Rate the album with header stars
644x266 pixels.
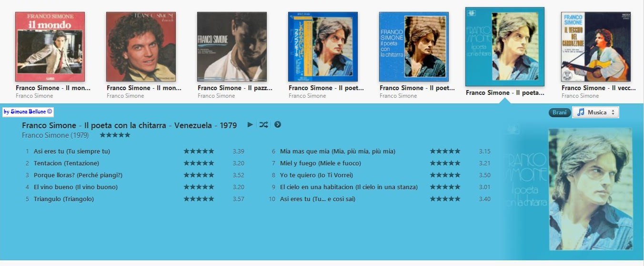[115, 135]
